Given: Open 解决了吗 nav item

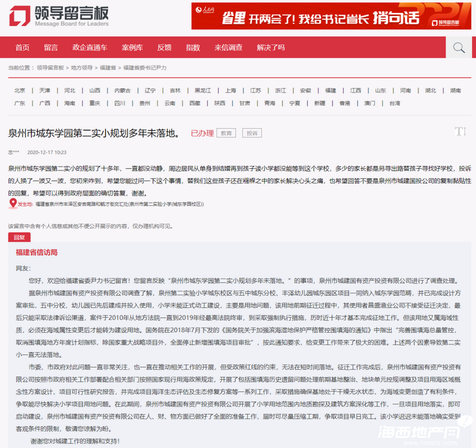Looking at the screenshot, I should pyautogui.click(x=271, y=48).
